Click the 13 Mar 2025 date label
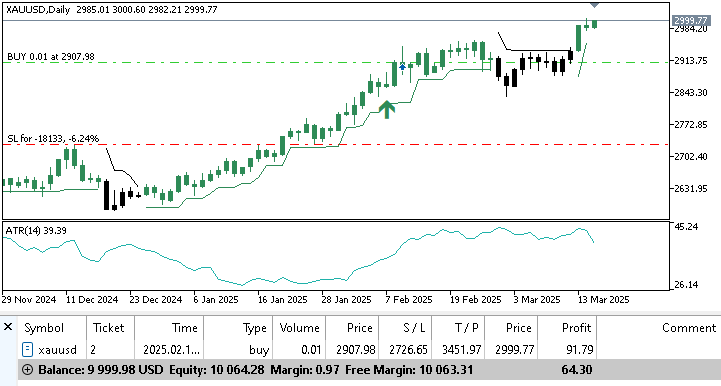Image resolution: width=721 pixels, height=386 pixels. [x=603, y=300]
